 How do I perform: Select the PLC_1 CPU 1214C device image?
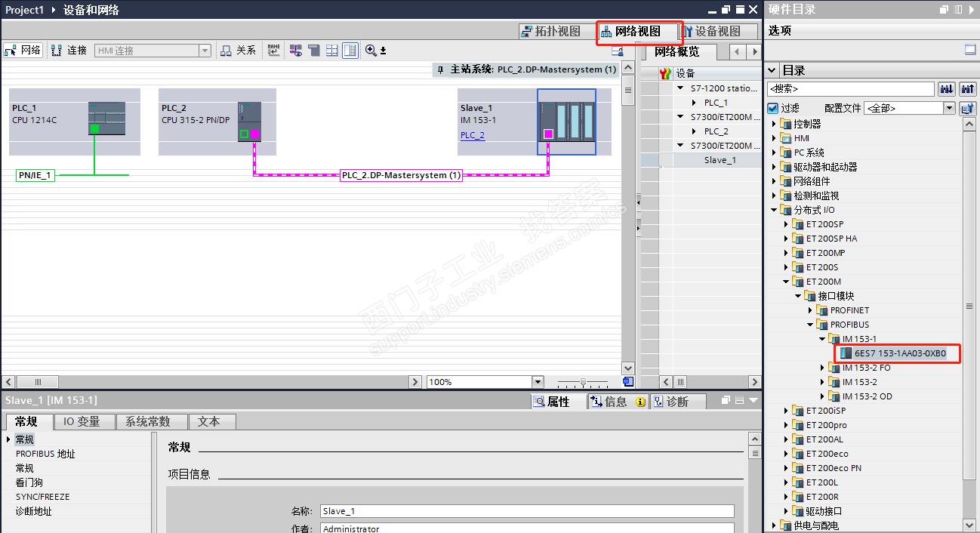click(x=106, y=118)
